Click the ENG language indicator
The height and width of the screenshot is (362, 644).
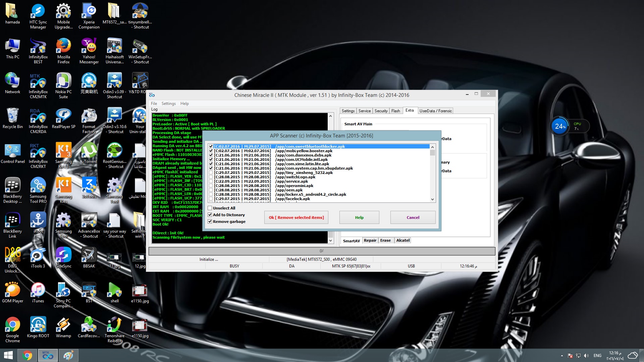pos(597,356)
